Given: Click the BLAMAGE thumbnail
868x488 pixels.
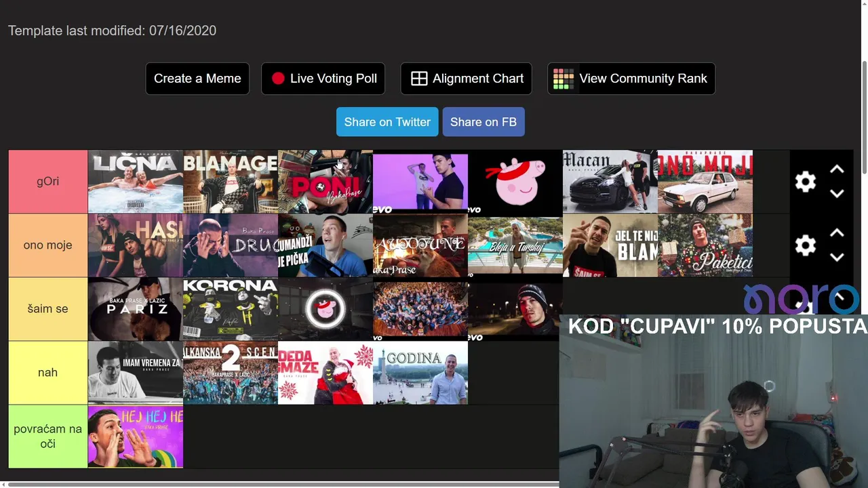Looking at the screenshot, I should click(x=231, y=182).
